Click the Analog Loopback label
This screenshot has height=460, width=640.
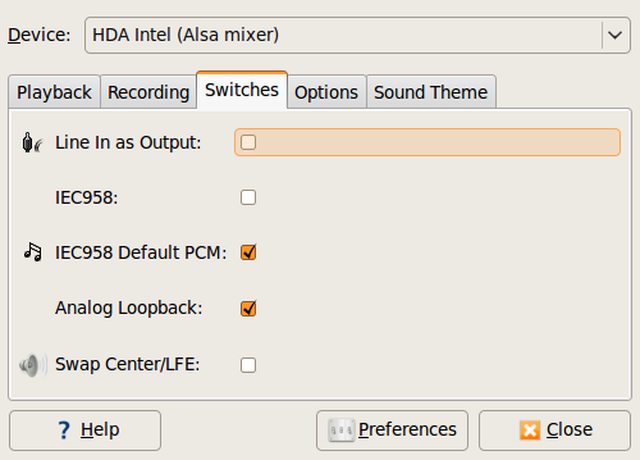point(129,308)
